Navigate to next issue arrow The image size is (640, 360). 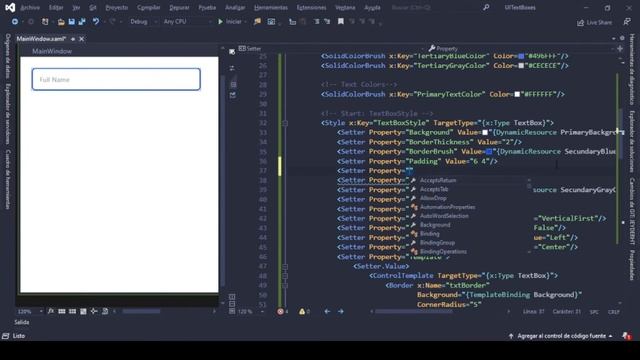tap(340, 311)
